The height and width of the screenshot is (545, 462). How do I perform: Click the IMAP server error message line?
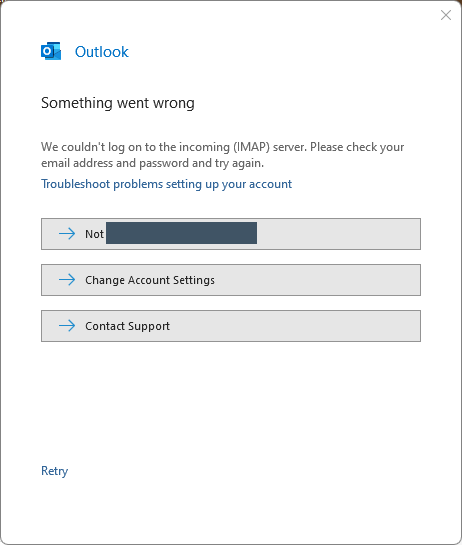click(222, 147)
